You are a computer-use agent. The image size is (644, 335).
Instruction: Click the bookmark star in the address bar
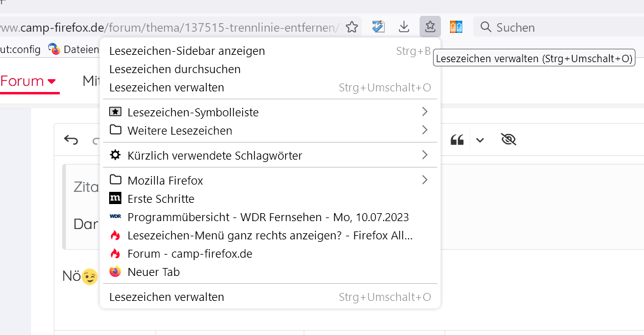coord(352,27)
